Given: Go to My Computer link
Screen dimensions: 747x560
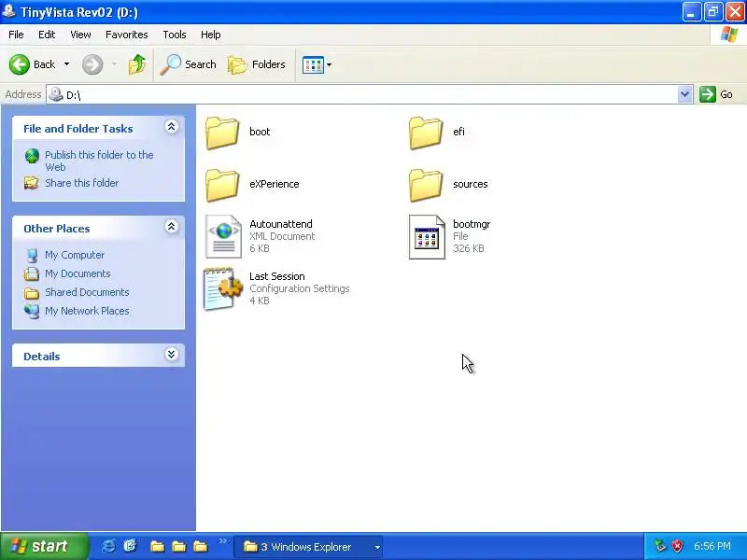Looking at the screenshot, I should tap(75, 255).
